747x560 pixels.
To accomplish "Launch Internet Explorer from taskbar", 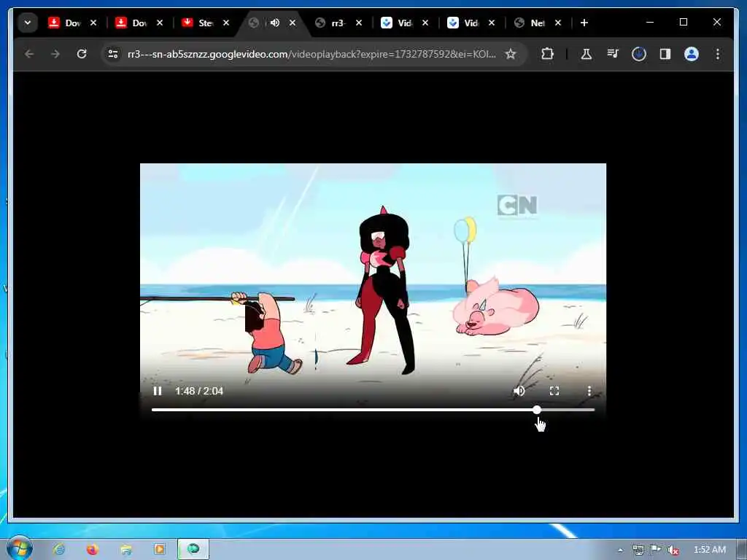I will (59, 549).
